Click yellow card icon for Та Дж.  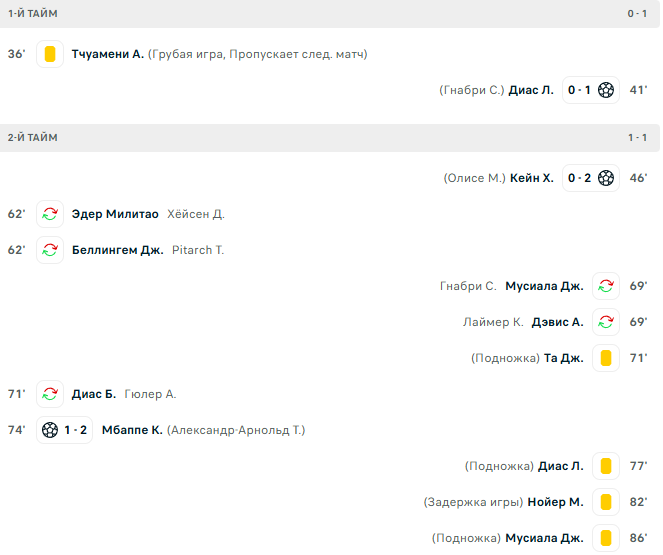point(605,358)
